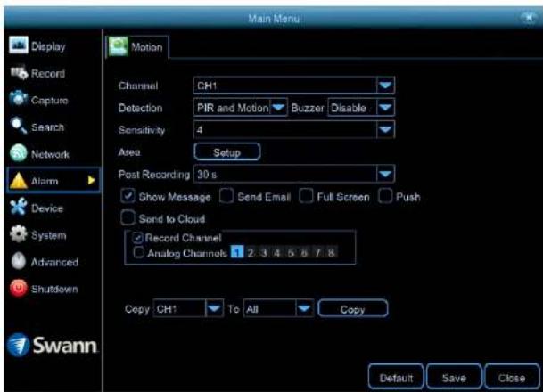Expand the Alarm submenu yellow arrow
Viewport: 543px width, 392px height.
click(x=91, y=180)
